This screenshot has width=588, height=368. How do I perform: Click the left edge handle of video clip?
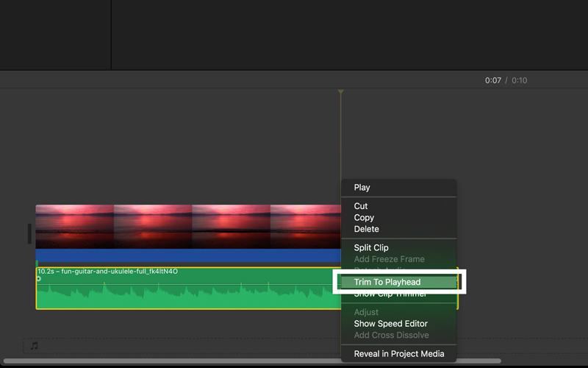click(29, 233)
